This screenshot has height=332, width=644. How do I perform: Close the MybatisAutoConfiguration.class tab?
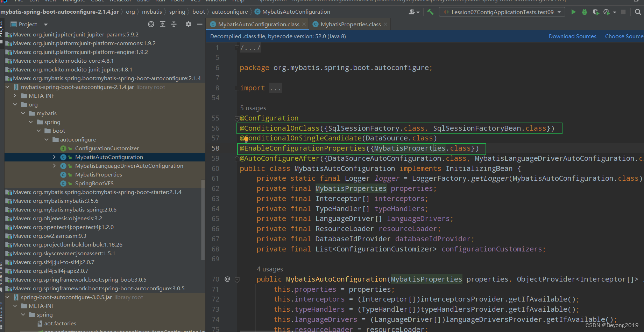pos(304,24)
